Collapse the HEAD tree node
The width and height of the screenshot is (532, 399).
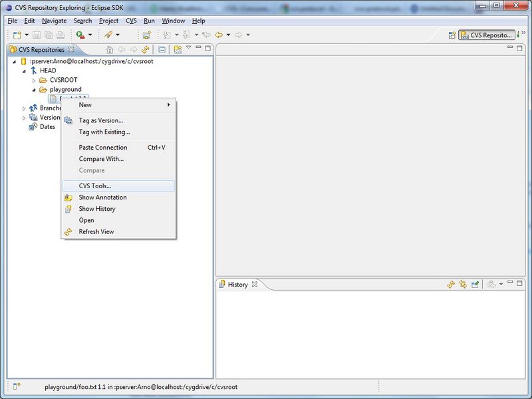(24, 71)
